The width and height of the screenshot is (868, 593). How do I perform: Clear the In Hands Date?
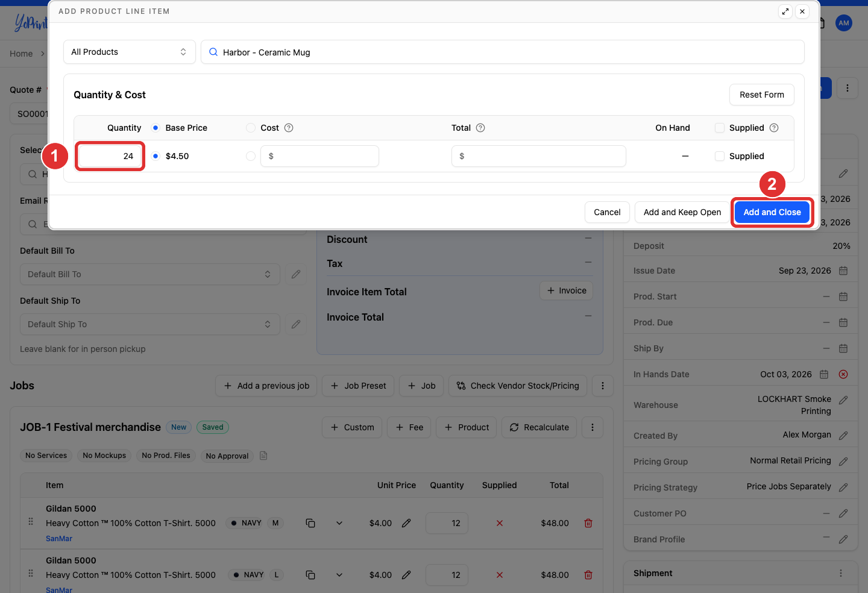point(843,374)
